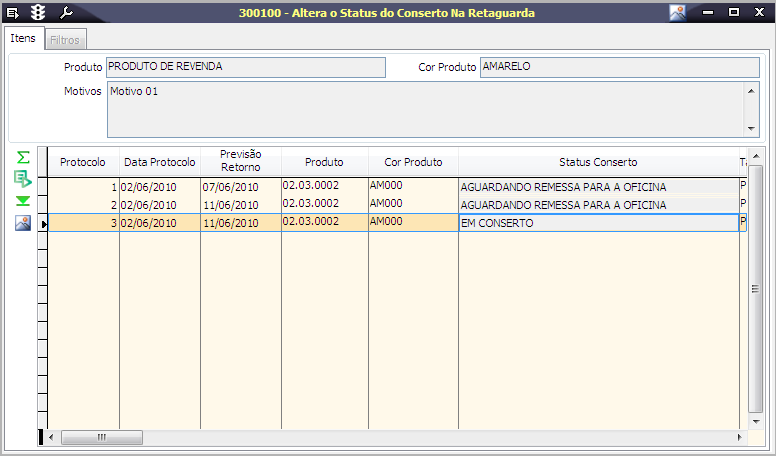Click AM000 color cell in row 2

(x=413, y=204)
